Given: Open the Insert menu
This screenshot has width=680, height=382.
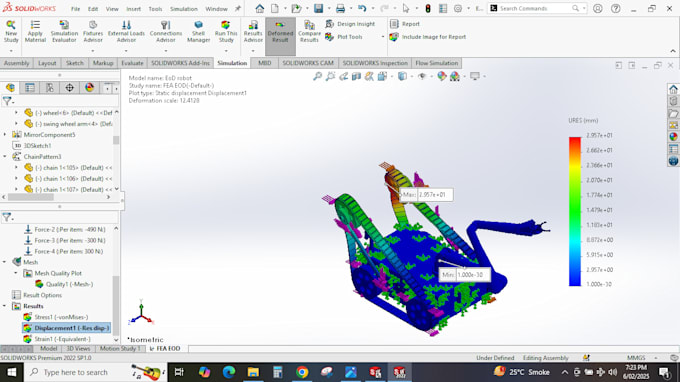Looking at the screenshot, I should [134, 9].
